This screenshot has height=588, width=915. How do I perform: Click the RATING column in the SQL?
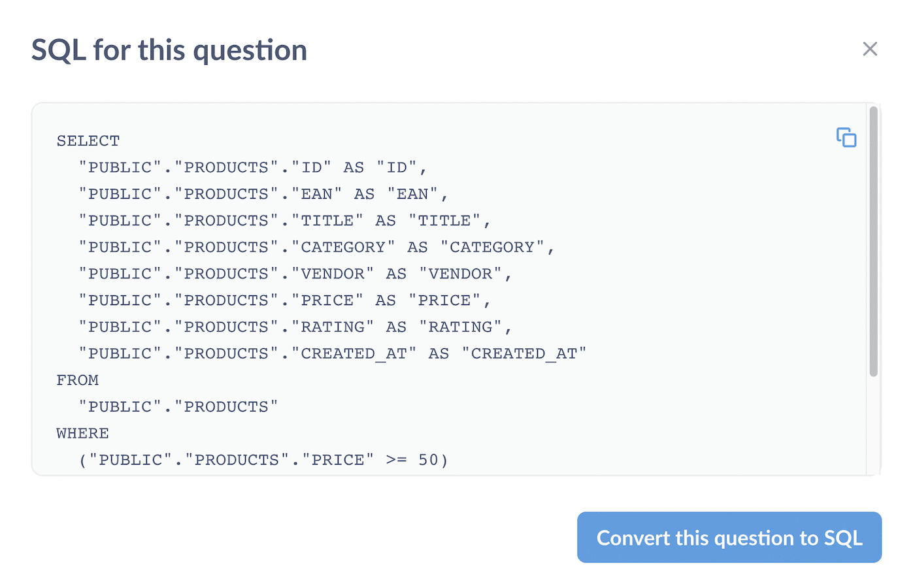[295, 326]
